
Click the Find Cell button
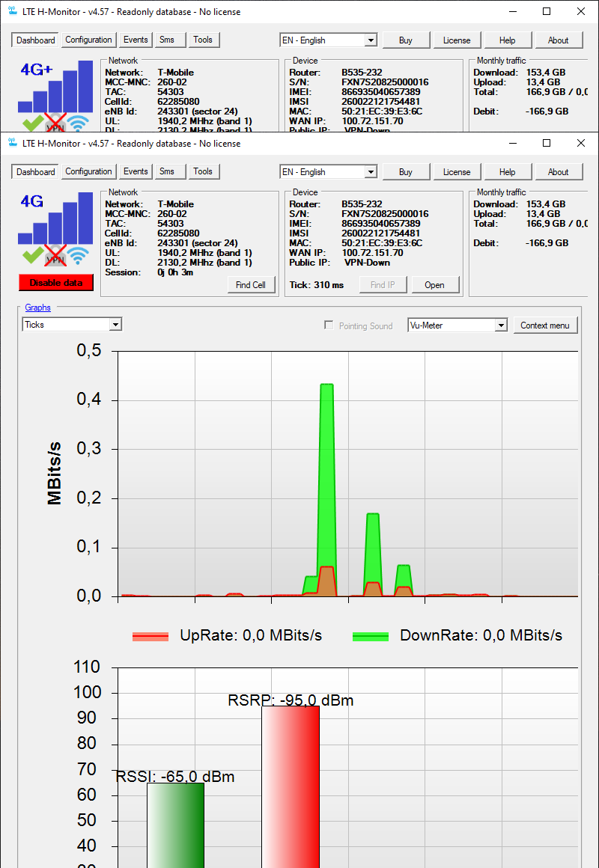pyautogui.click(x=251, y=285)
